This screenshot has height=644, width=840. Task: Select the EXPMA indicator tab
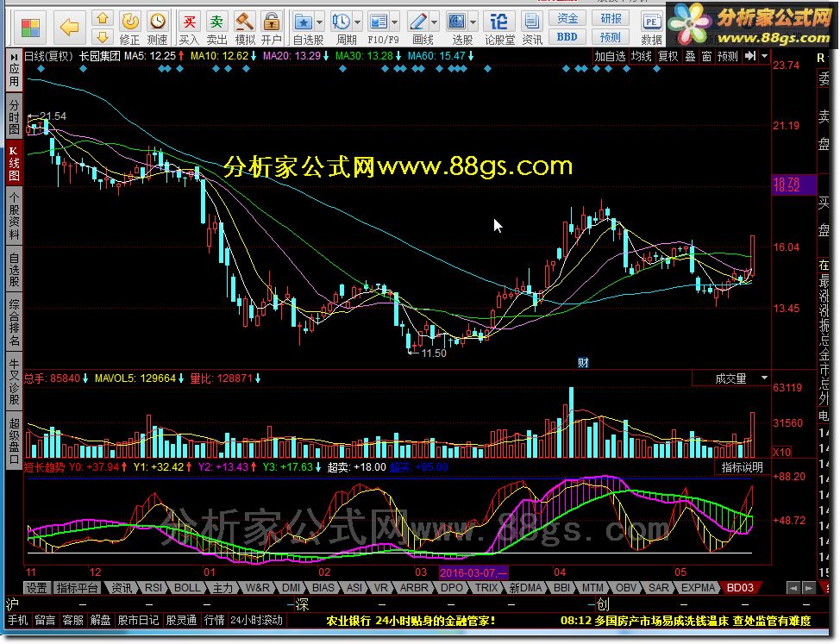click(x=698, y=588)
